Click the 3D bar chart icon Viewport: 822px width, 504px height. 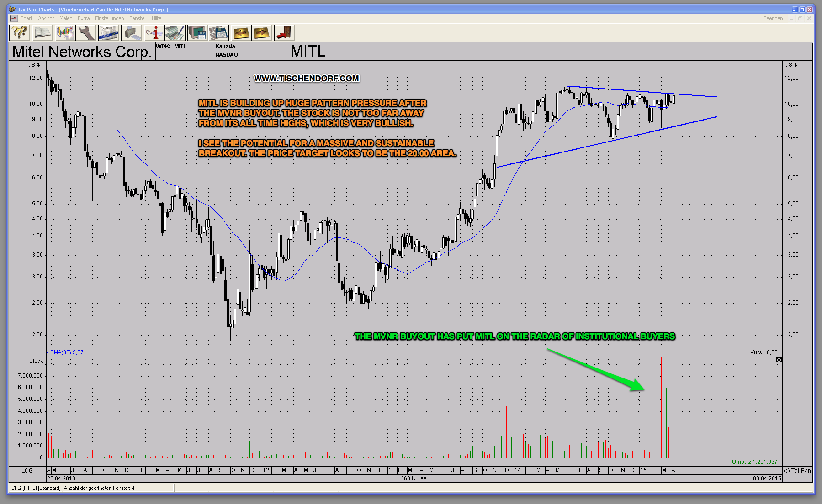[65, 33]
